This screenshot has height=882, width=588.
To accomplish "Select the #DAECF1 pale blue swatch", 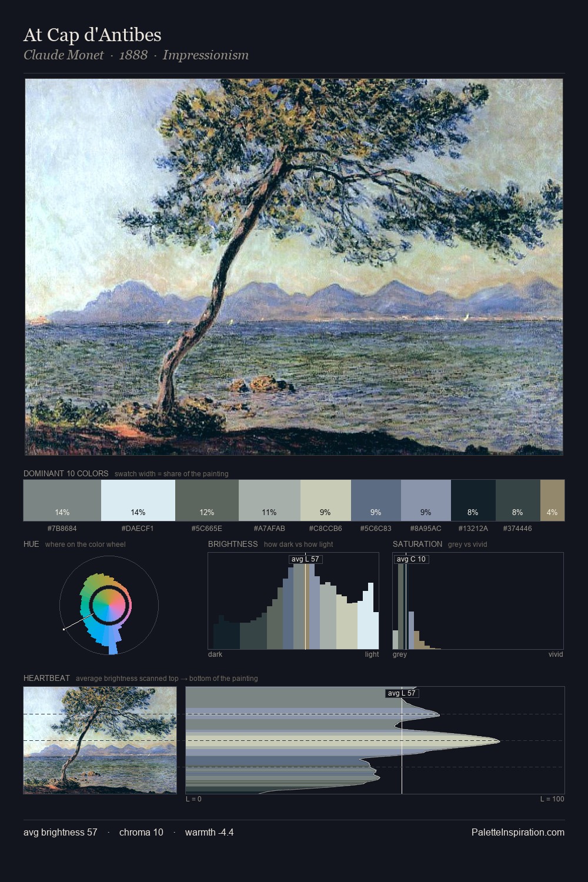I will (x=138, y=500).
